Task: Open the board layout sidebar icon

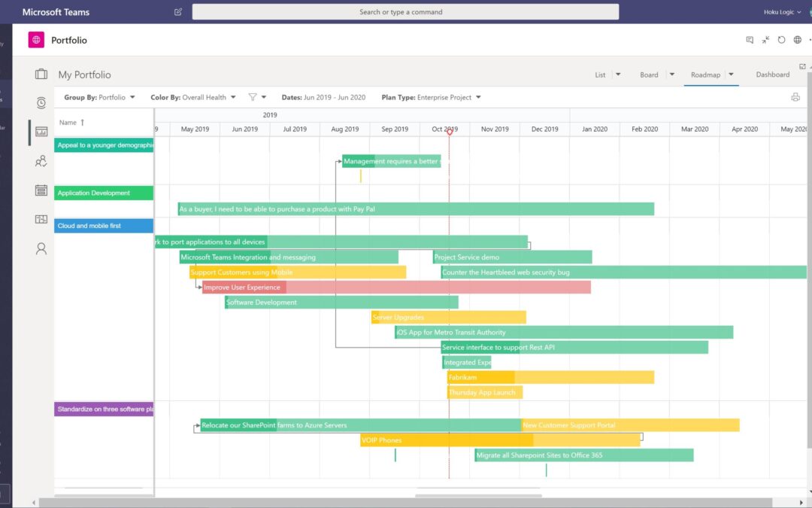Action: click(41, 219)
